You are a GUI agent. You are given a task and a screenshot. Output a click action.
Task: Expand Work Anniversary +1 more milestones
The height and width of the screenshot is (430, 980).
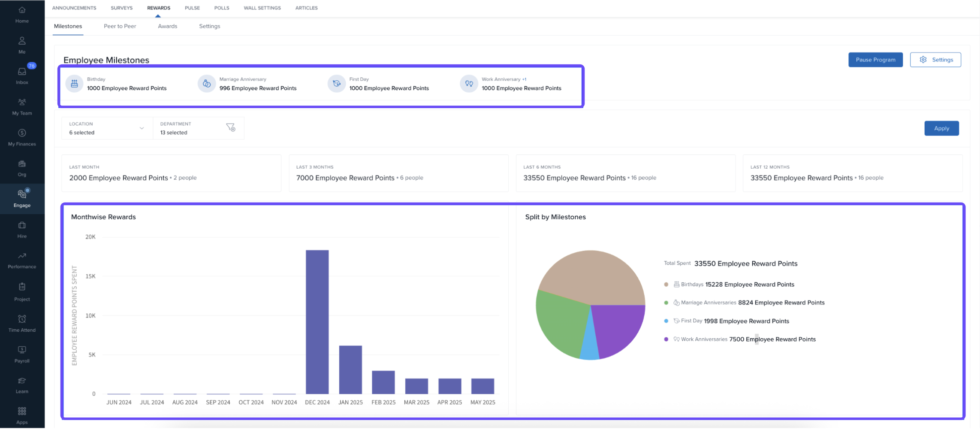524,79
